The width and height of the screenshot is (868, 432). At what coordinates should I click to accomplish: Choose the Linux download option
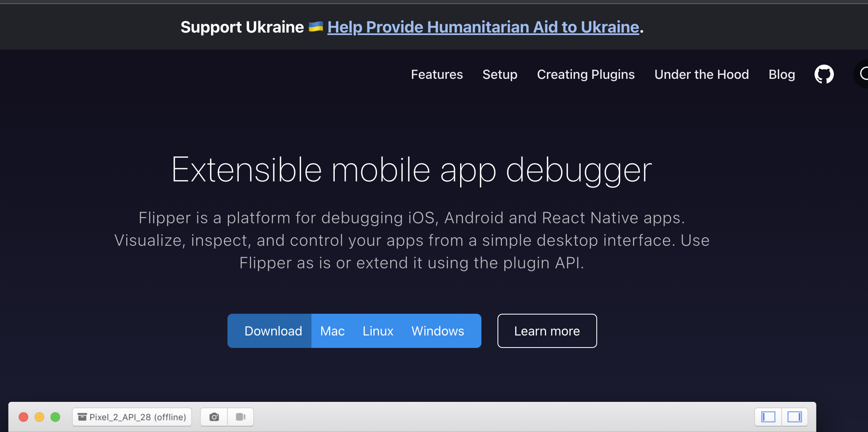[378, 331]
